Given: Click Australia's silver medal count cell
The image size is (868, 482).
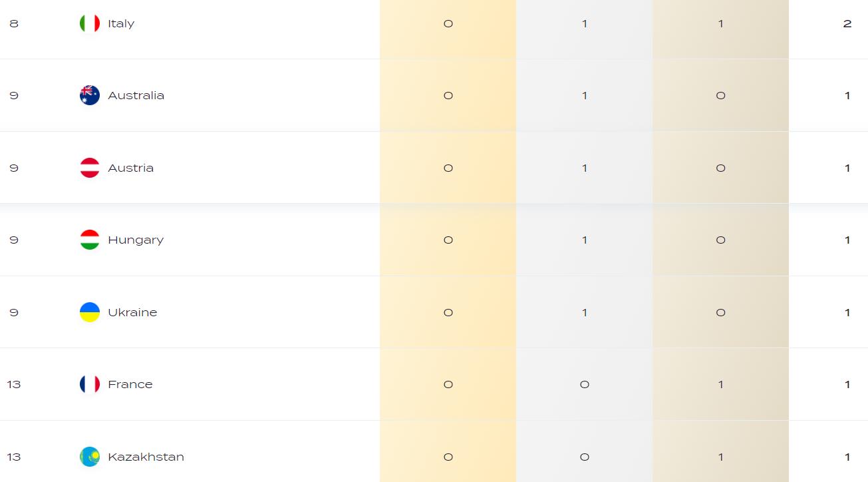Looking at the screenshot, I should tap(584, 95).
